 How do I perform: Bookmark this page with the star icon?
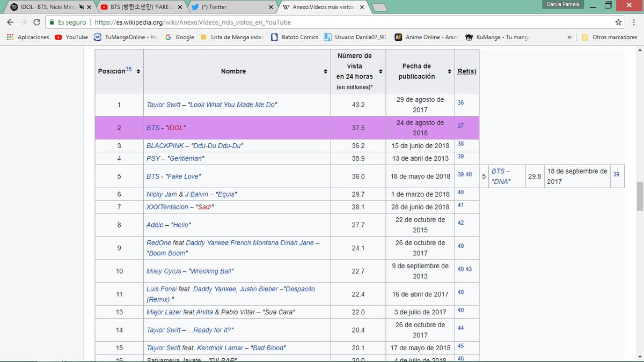[x=619, y=23]
